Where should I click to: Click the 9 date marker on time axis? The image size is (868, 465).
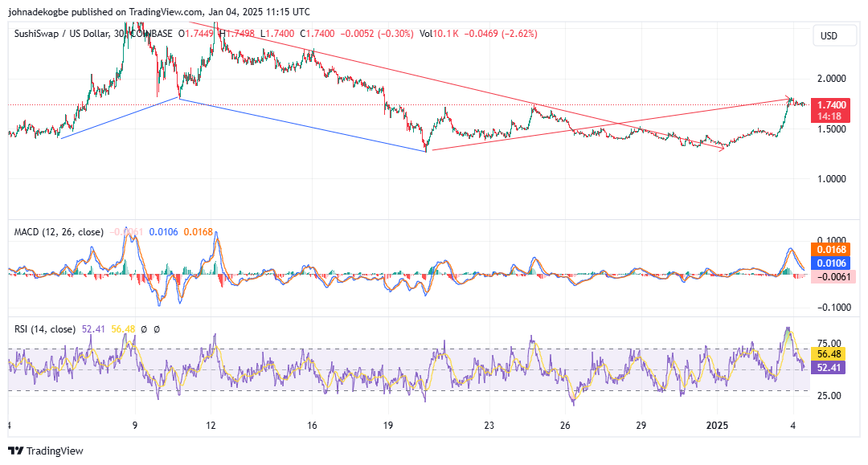click(135, 426)
